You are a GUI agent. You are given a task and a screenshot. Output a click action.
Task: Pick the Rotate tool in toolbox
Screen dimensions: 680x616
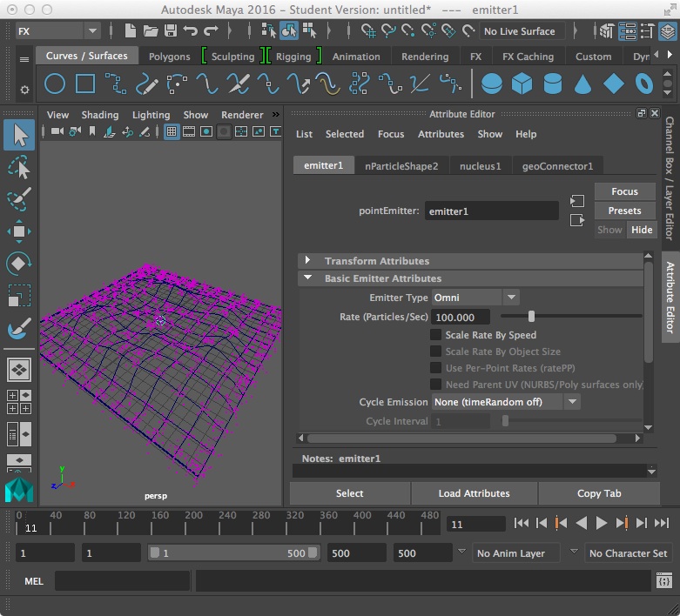pyautogui.click(x=19, y=263)
